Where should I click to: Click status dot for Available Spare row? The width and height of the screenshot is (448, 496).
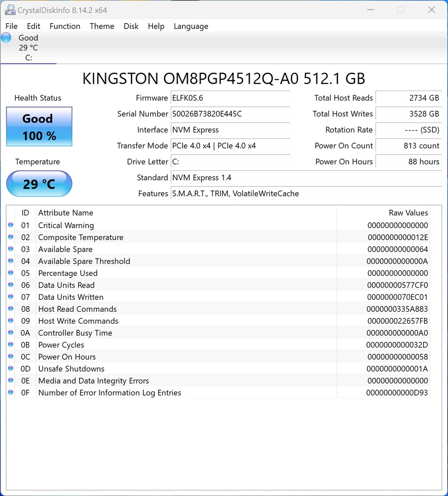11,249
